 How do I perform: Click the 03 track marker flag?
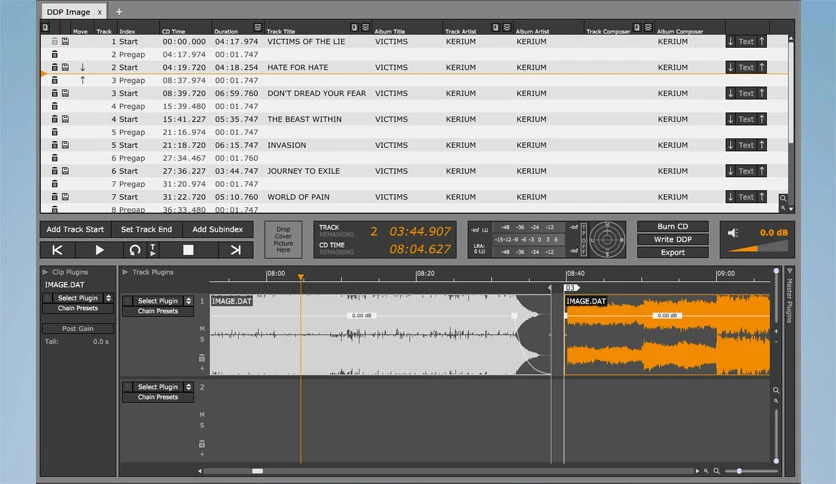[571, 288]
